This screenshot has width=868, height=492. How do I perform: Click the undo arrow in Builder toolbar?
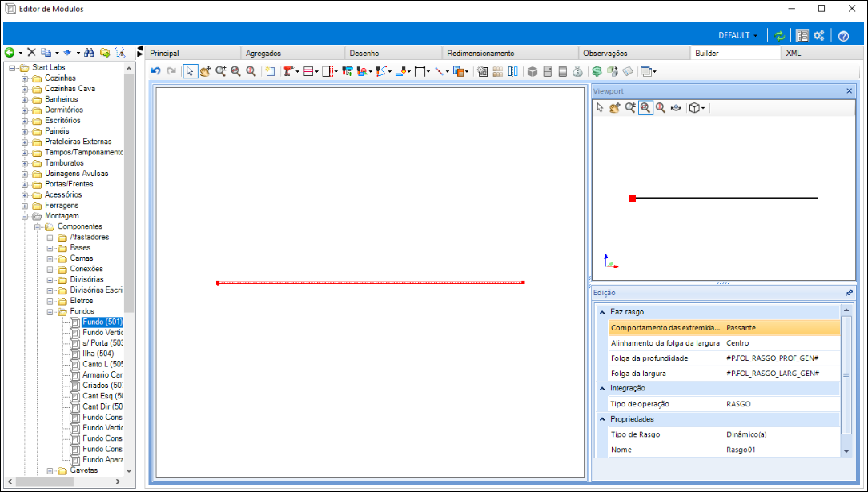[x=155, y=71]
